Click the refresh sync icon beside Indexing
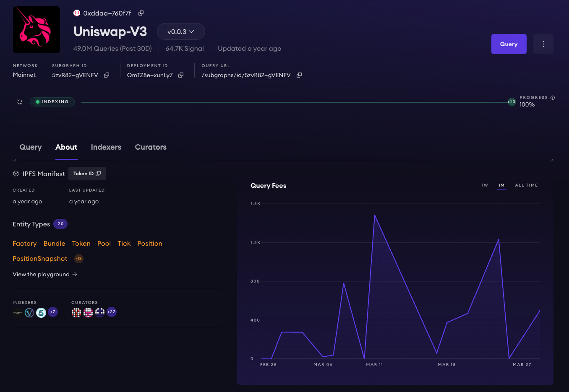This screenshot has width=569, height=392. pos(20,102)
